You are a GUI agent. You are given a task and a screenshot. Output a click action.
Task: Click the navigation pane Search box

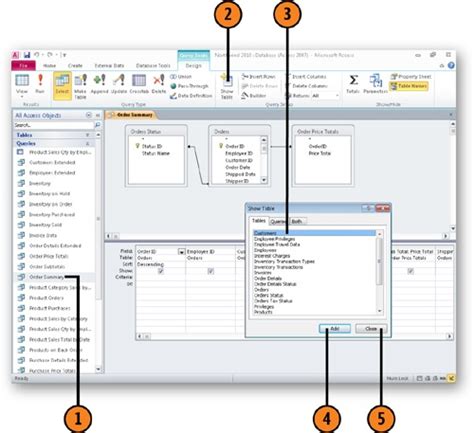click(x=54, y=125)
